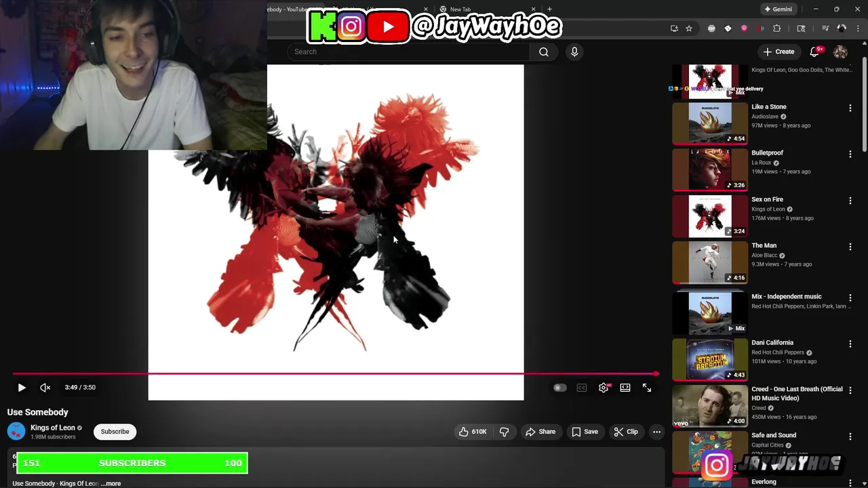Play the Use Somebody video

(22, 388)
